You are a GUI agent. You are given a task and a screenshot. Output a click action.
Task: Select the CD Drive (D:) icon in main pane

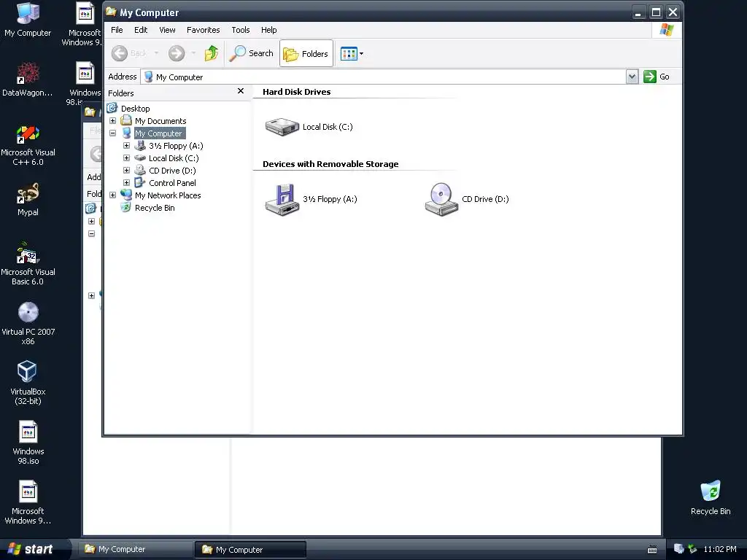pyautogui.click(x=441, y=200)
